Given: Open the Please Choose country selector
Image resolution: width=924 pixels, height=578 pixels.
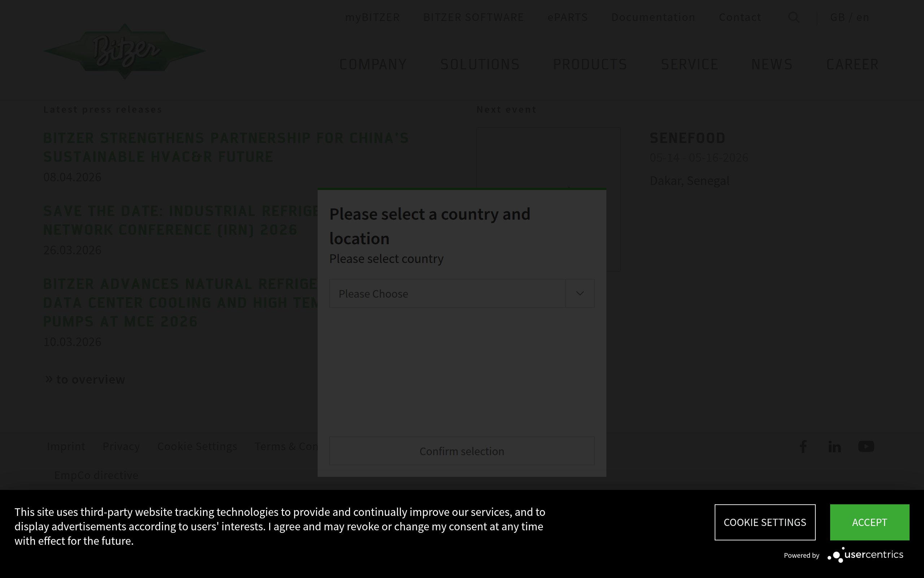Looking at the screenshot, I should [x=462, y=293].
